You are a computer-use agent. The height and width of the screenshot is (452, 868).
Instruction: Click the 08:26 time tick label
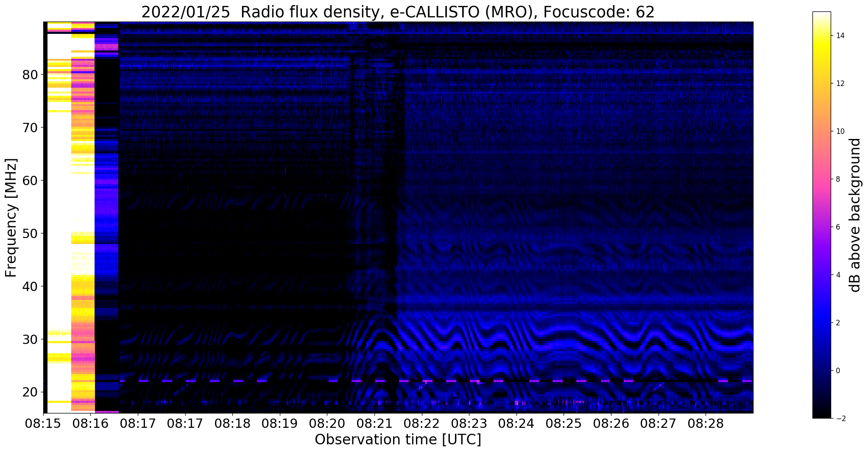point(611,424)
